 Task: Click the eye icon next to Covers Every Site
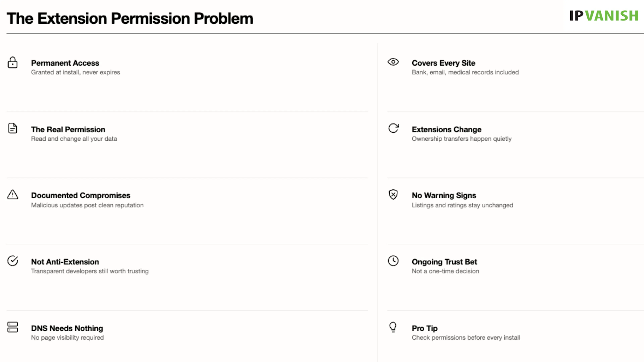point(393,62)
